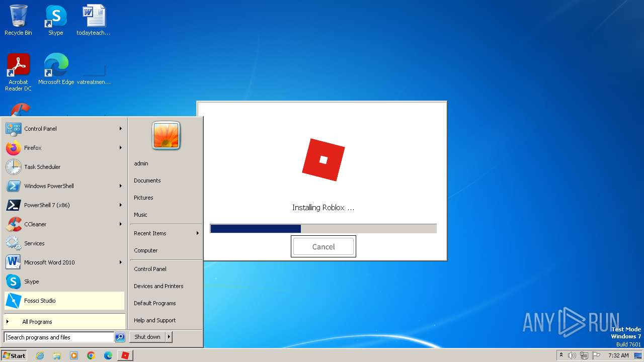Click the Microsoft Word 2010 icon
644x362 pixels.
point(14,262)
